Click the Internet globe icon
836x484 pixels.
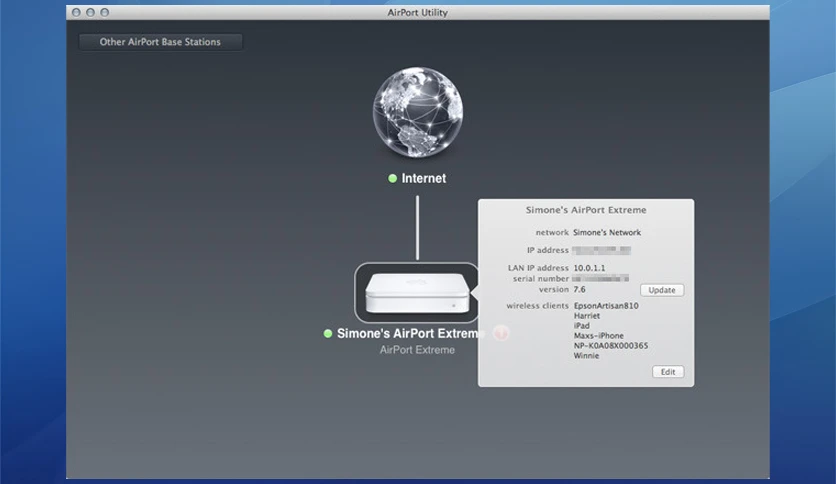[417, 112]
